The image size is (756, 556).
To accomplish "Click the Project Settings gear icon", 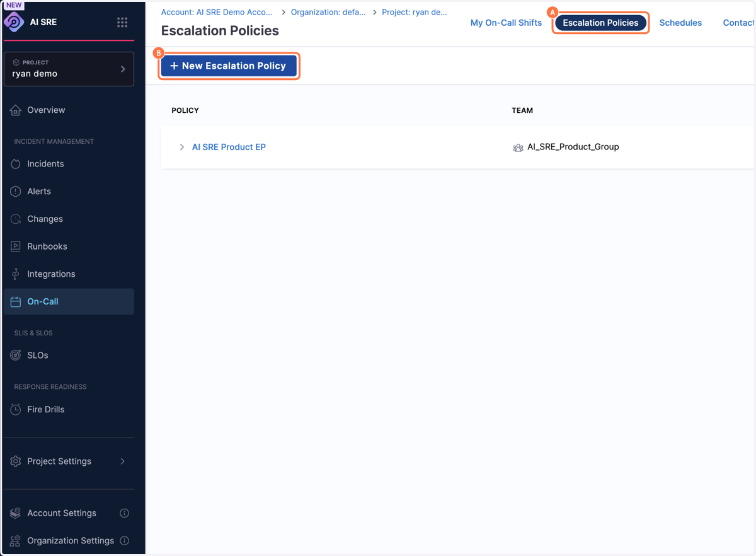I will (16, 461).
